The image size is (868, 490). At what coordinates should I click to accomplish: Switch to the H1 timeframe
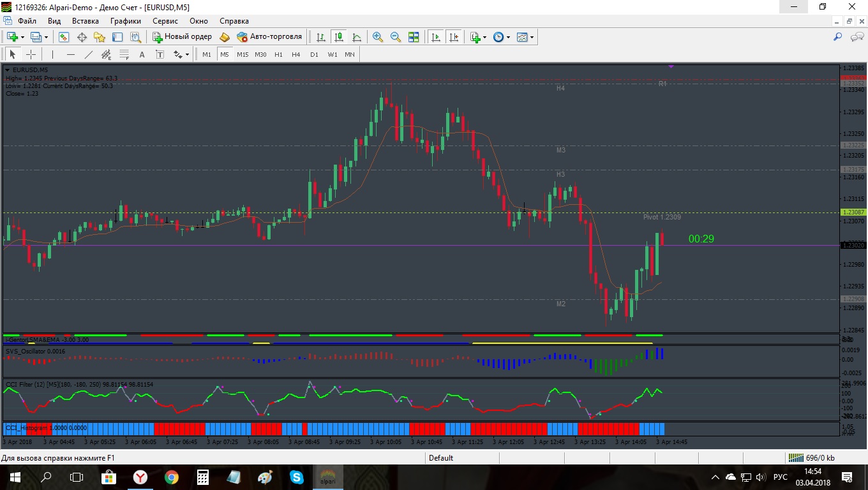[x=278, y=54]
